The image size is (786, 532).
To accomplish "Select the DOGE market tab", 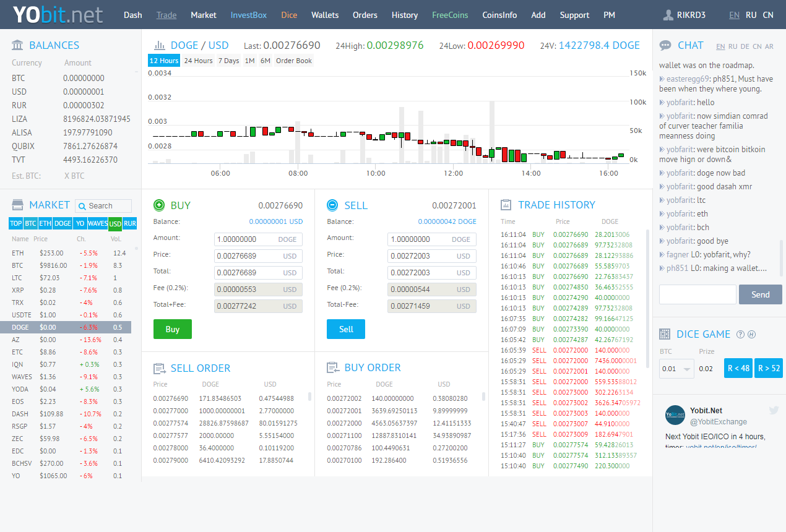I will pyautogui.click(x=63, y=223).
